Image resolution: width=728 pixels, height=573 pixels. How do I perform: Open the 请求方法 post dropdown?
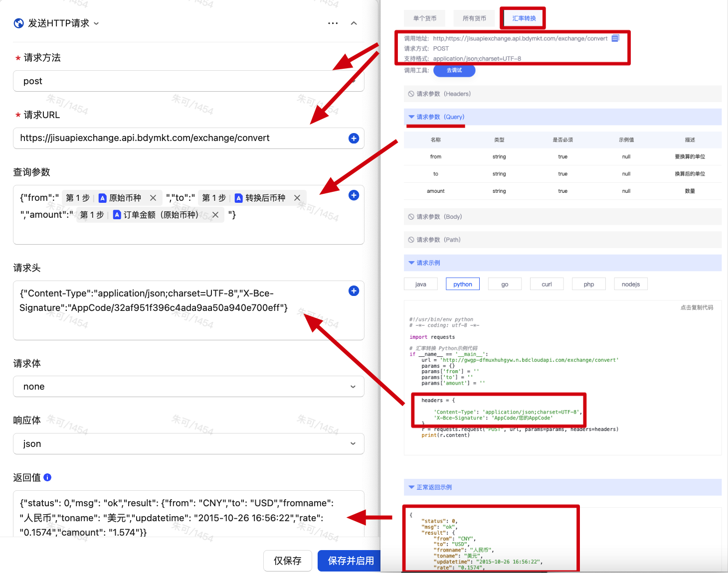(188, 81)
